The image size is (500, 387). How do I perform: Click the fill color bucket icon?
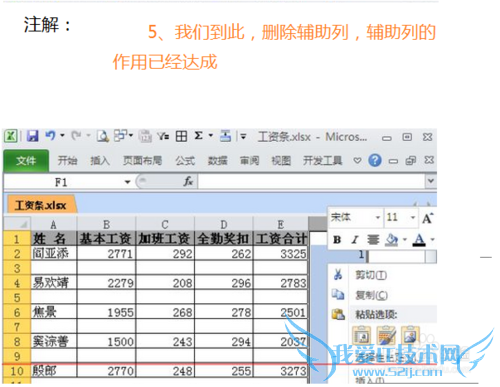[392, 239]
